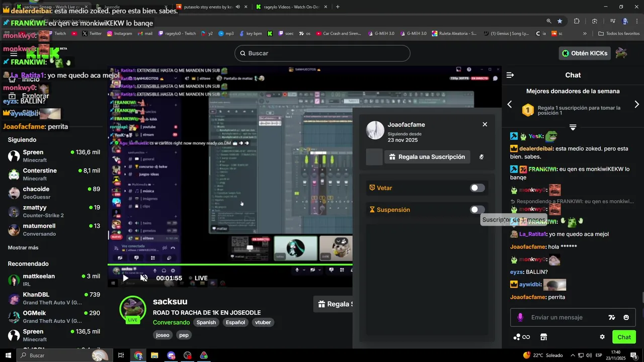Open the matumorell channel in sidebar
Viewport: 644px width, 362px height.
[54, 230]
